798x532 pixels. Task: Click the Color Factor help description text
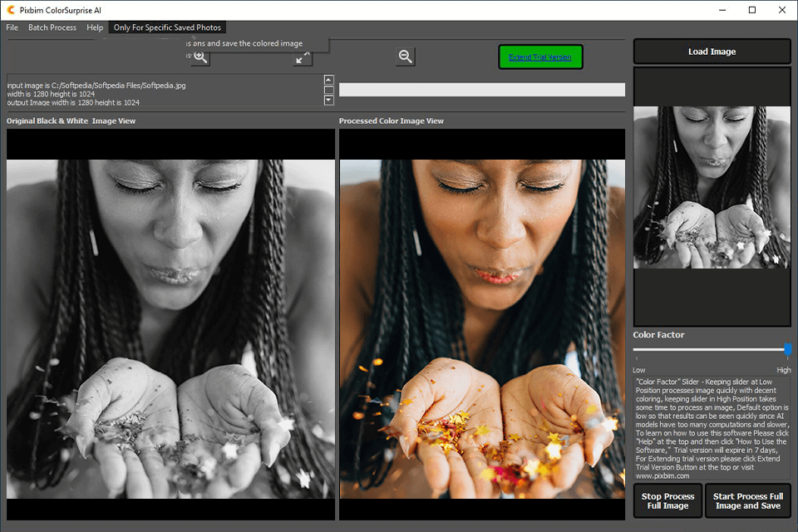[712, 429]
